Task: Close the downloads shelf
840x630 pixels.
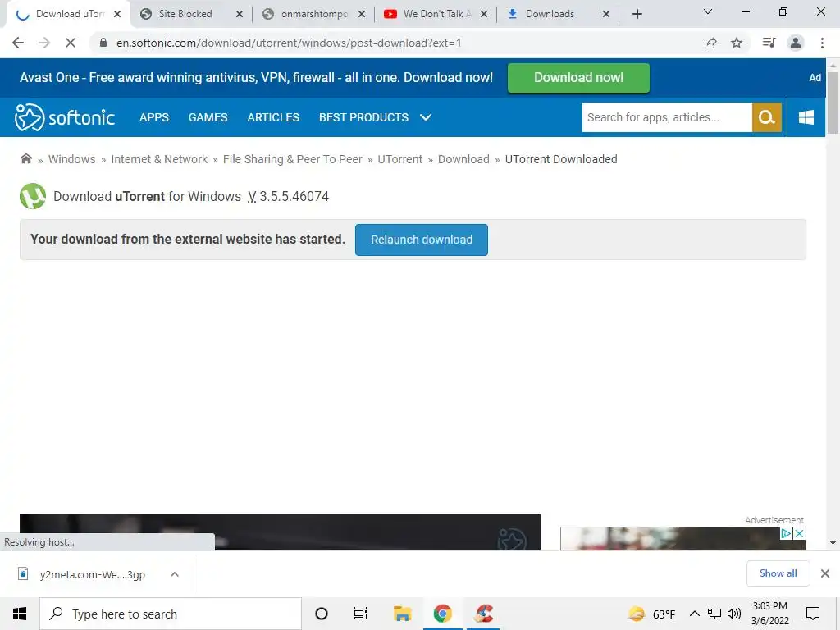Action: click(x=825, y=573)
